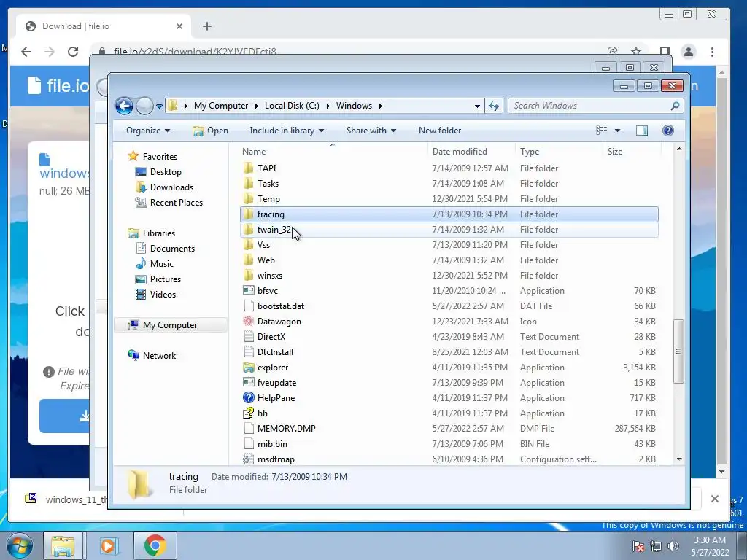Image resolution: width=747 pixels, height=560 pixels.
Task: Click Explorer's forward navigation arrow
Action: pyautogui.click(x=144, y=106)
